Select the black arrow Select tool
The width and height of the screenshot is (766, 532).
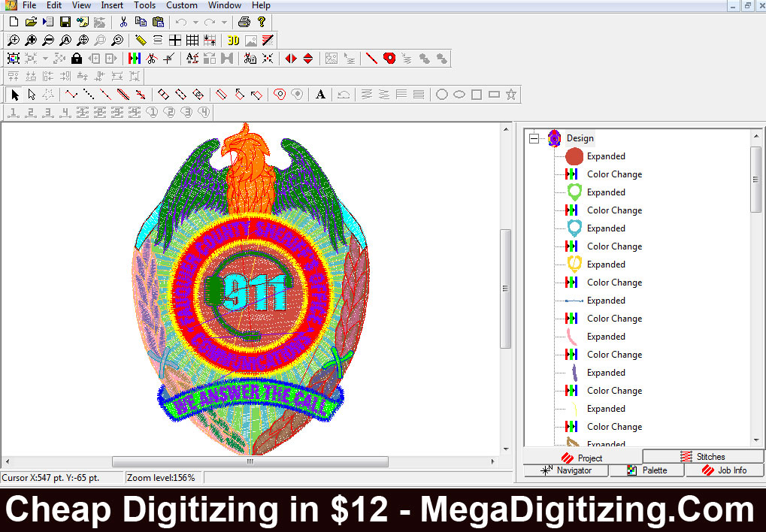click(14, 94)
